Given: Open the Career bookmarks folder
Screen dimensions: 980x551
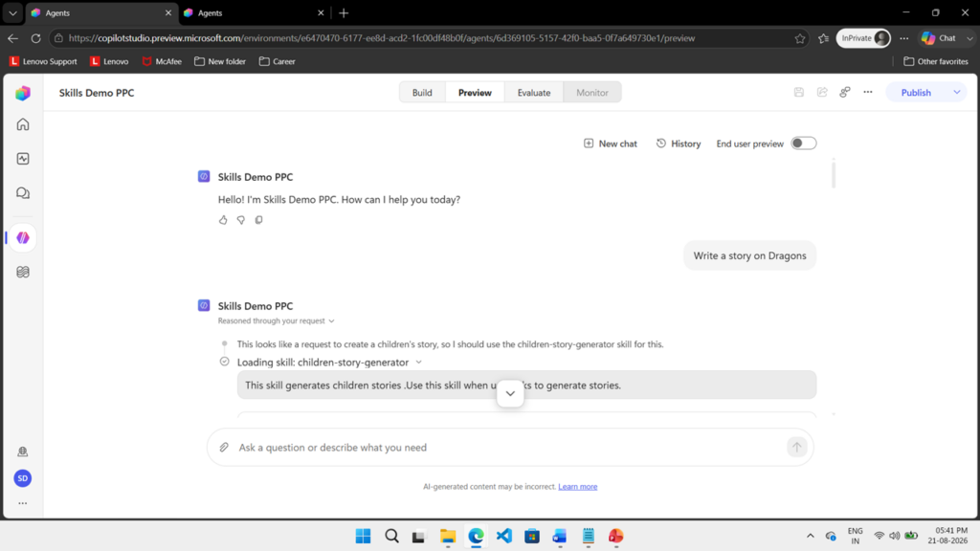Looking at the screenshot, I should [278, 61].
